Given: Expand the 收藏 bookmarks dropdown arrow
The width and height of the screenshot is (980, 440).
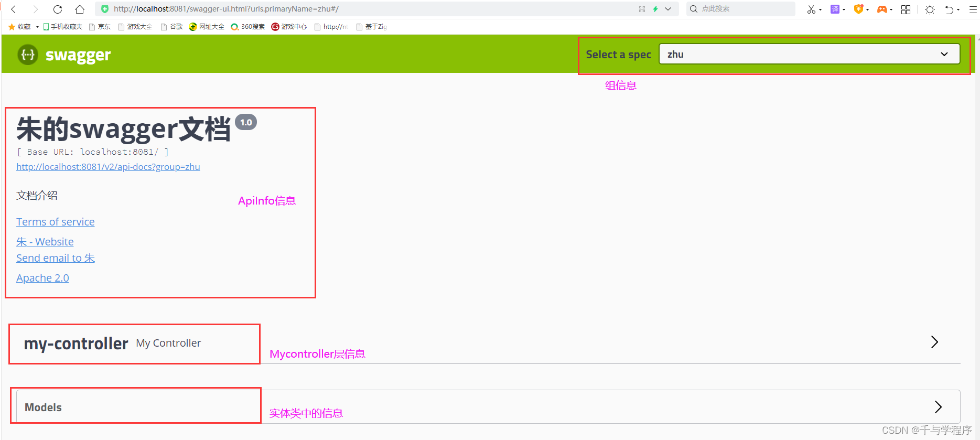Looking at the screenshot, I should click(37, 27).
